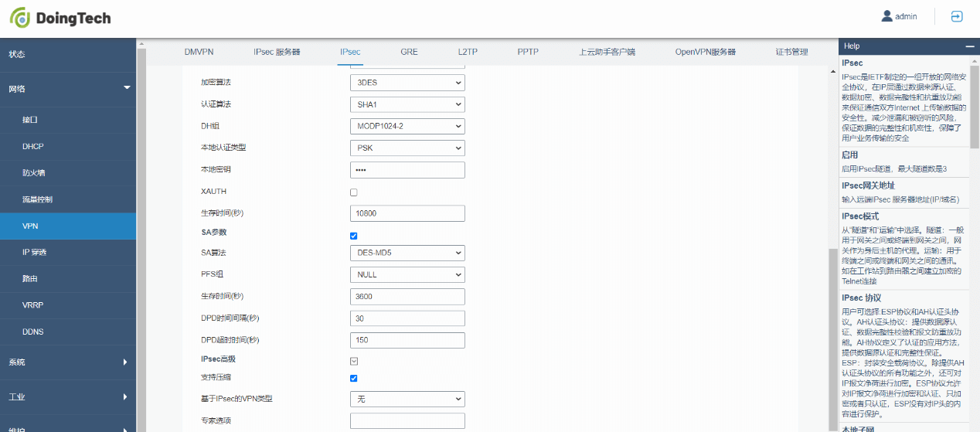The image size is (980, 432).
Task: Open the 加密算法 dropdown showing 3DES
Action: click(407, 83)
